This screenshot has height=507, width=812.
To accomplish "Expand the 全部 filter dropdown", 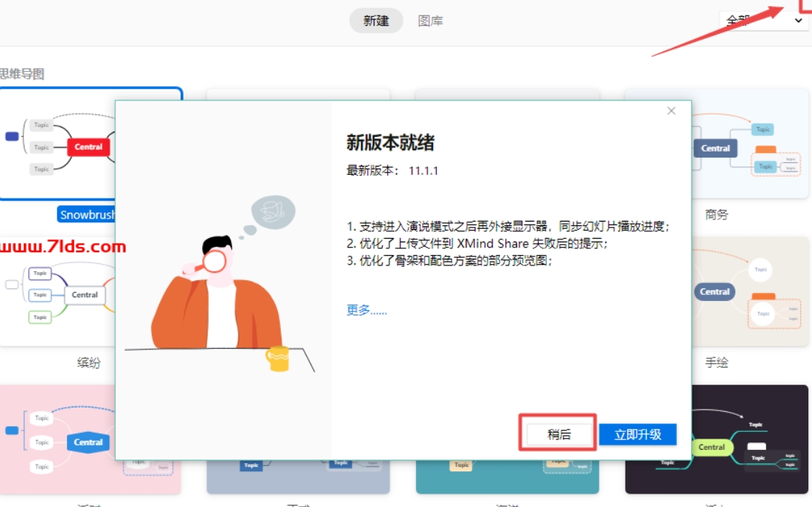I will click(765, 21).
